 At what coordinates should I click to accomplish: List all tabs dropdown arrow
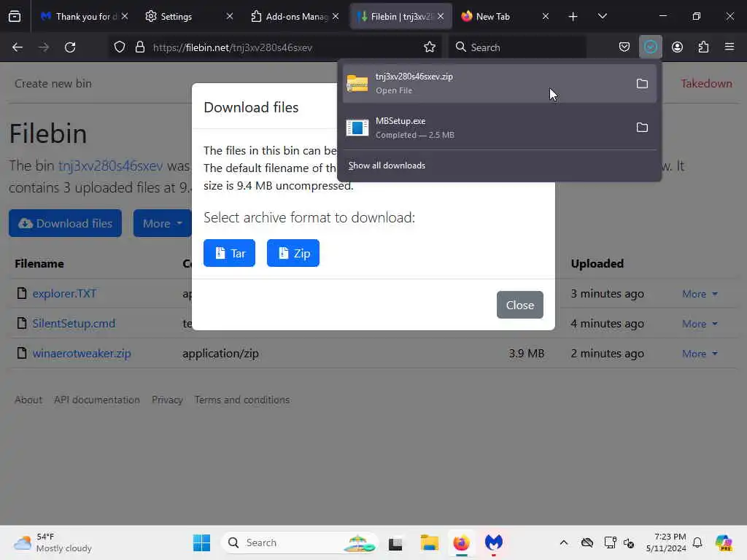click(x=602, y=17)
